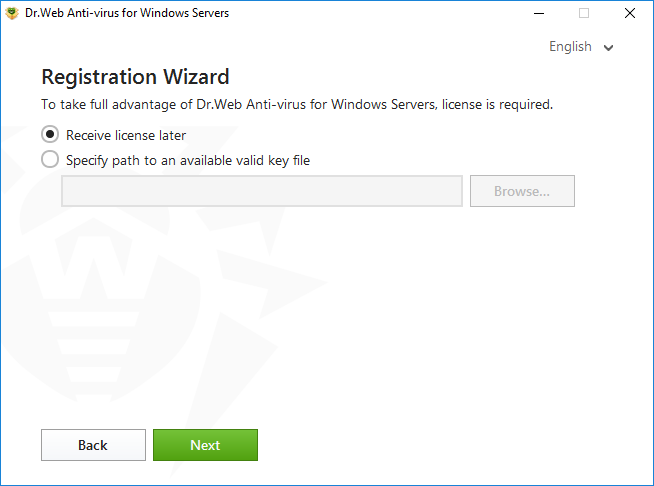The height and width of the screenshot is (486, 654).
Task: Click the 'license is required' description sentence
Action: (x=297, y=104)
